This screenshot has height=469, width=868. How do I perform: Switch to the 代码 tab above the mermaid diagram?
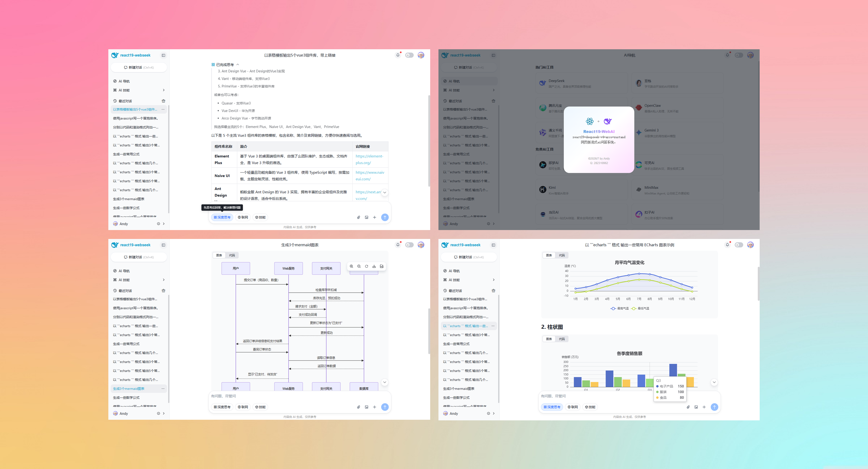tap(232, 255)
